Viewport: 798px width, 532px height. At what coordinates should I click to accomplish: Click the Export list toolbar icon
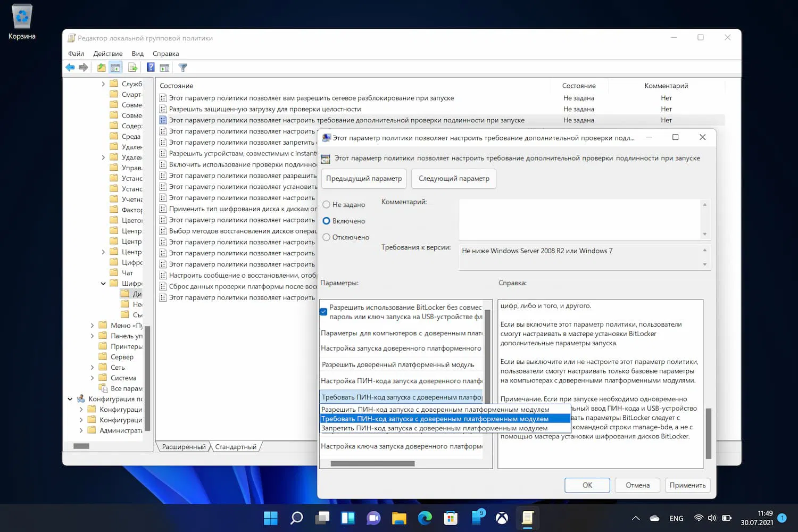[132, 68]
